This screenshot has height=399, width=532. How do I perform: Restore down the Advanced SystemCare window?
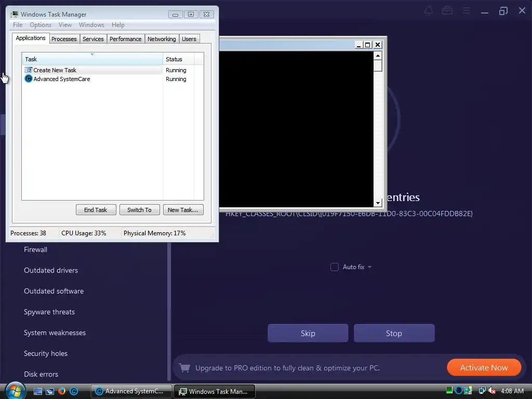point(503,11)
